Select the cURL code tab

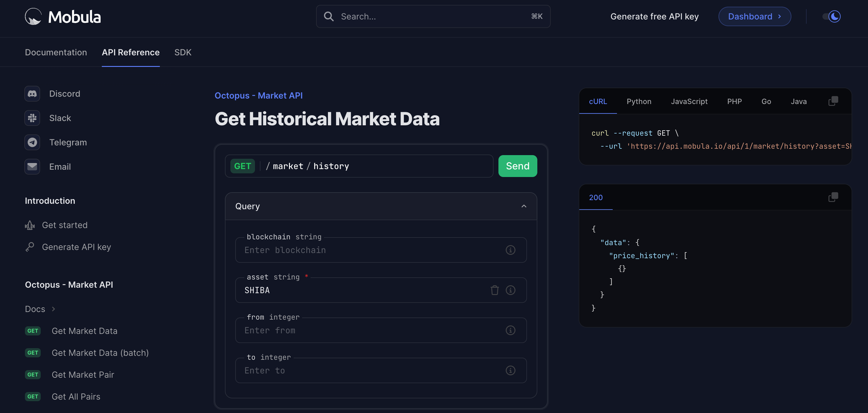(598, 102)
